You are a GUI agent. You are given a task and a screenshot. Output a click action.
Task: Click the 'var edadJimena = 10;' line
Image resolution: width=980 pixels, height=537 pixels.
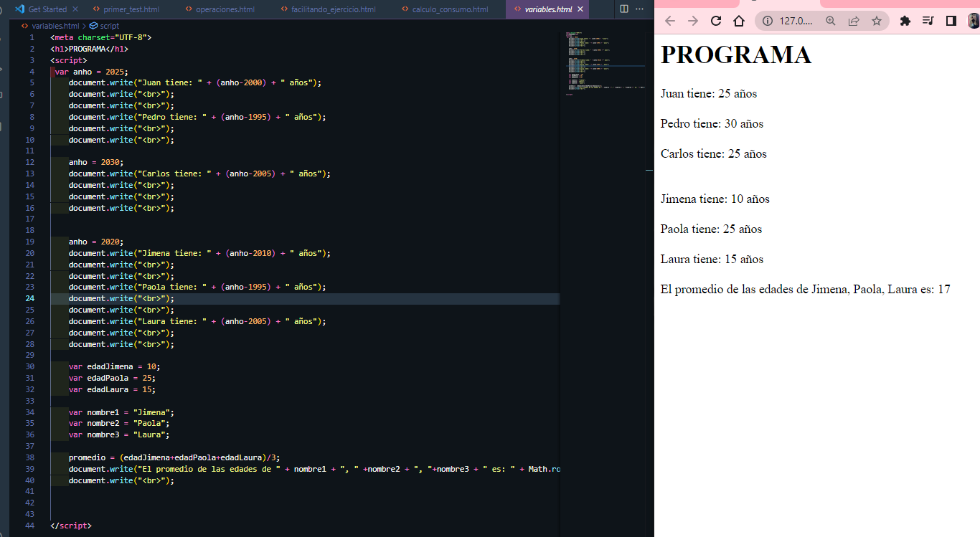(x=114, y=366)
